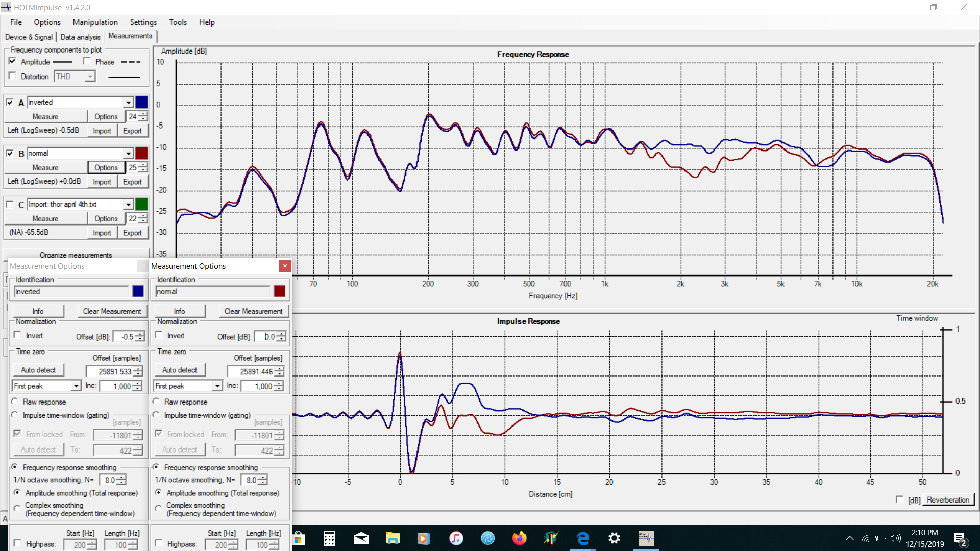
Task: Enable the Distortion checkbox
Action: 12,76
